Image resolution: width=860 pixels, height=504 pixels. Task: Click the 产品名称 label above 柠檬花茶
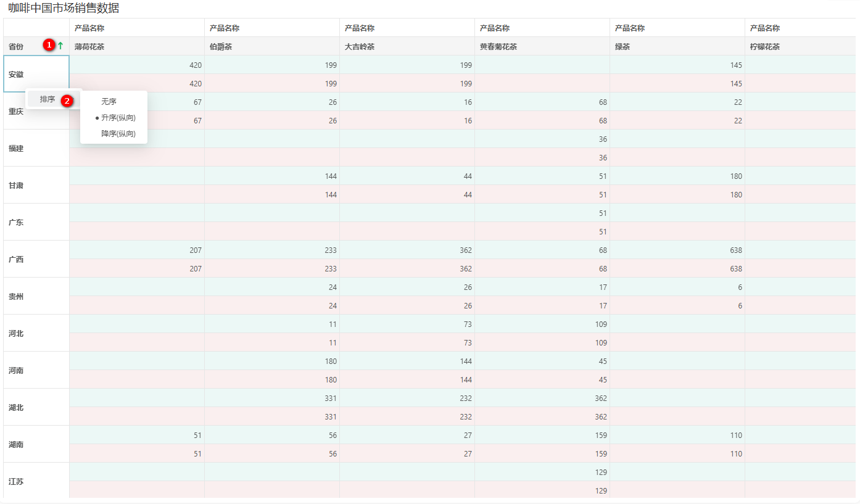765,28
